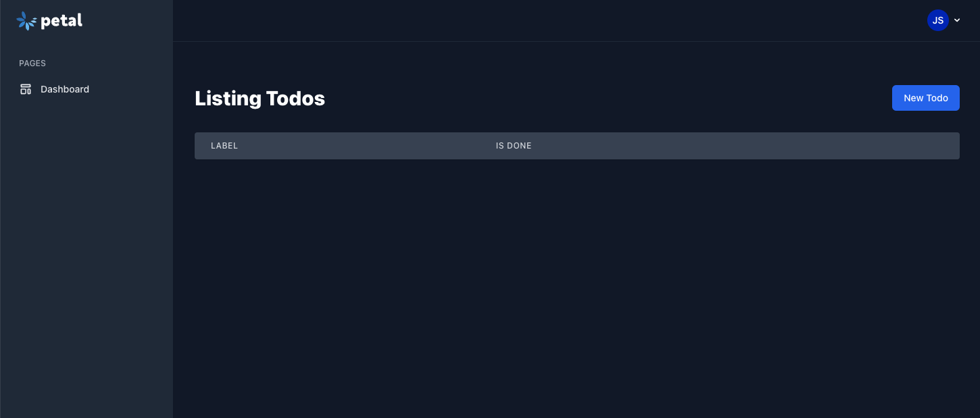This screenshot has height=418, width=980.
Task: Click the word Todos in the heading
Action: pos(295,99)
